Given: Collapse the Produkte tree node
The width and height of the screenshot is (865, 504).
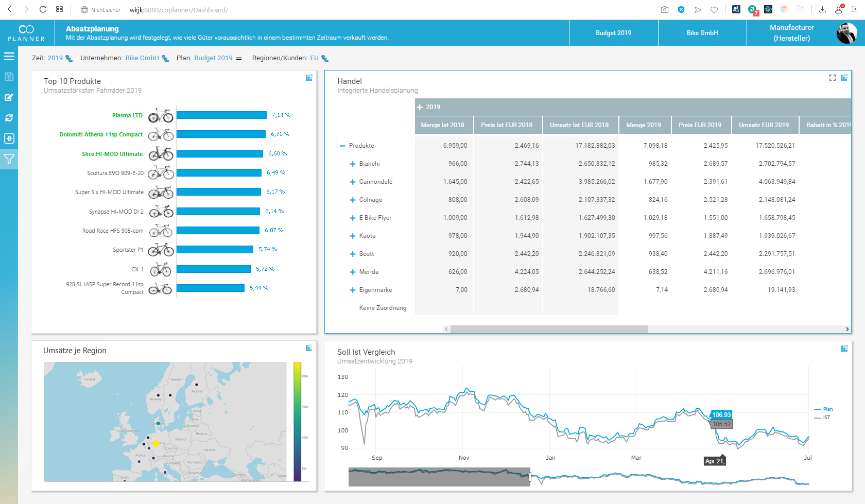Looking at the screenshot, I should point(342,146).
